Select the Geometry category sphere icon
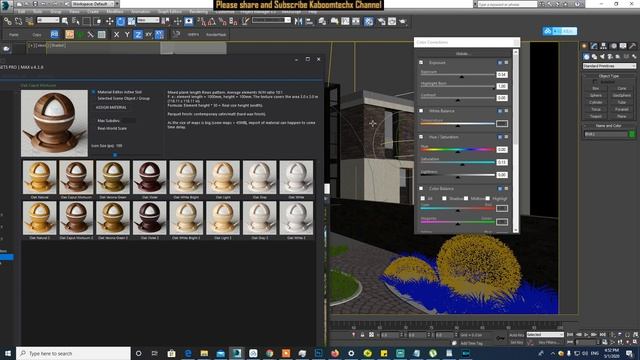Image resolution: width=640 pixels, height=360 pixels. pyautogui.click(x=587, y=57)
